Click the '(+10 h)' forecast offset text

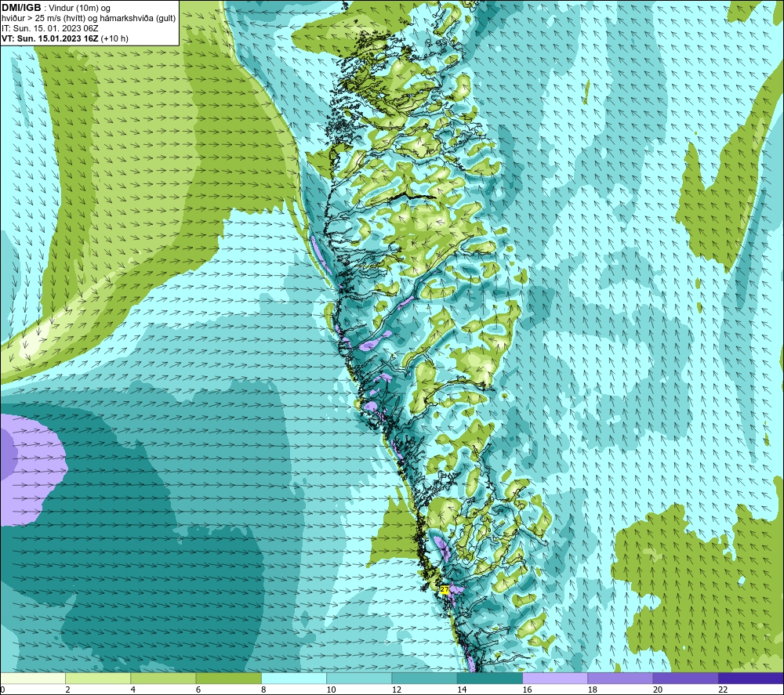pos(114,38)
